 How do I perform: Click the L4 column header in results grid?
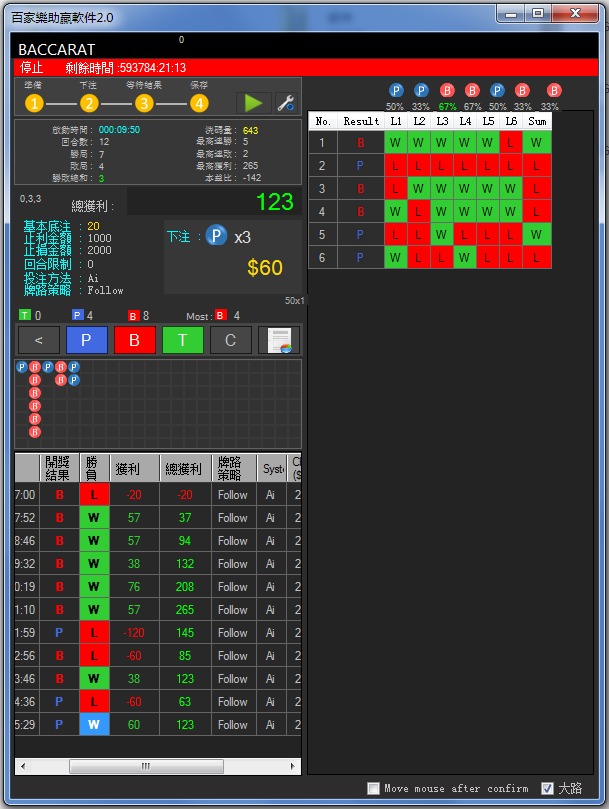point(464,121)
